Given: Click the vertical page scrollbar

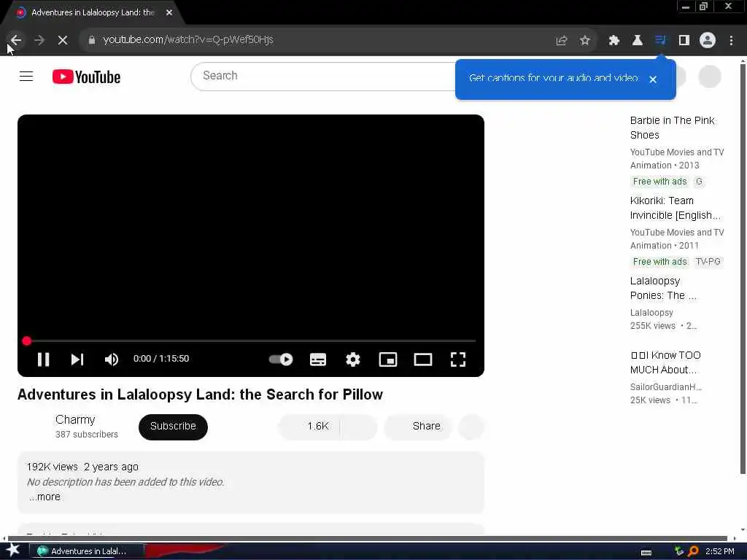Looking at the screenshot, I should pyautogui.click(x=743, y=269).
